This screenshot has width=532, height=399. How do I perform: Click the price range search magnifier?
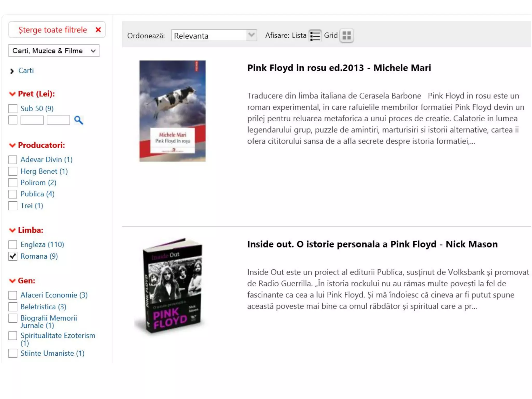pyautogui.click(x=78, y=120)
